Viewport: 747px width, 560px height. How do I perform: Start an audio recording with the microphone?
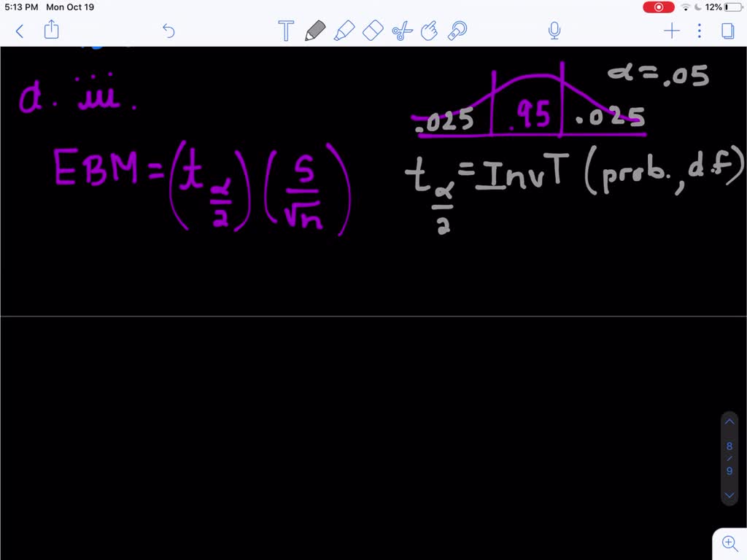[x=554, y=31]
